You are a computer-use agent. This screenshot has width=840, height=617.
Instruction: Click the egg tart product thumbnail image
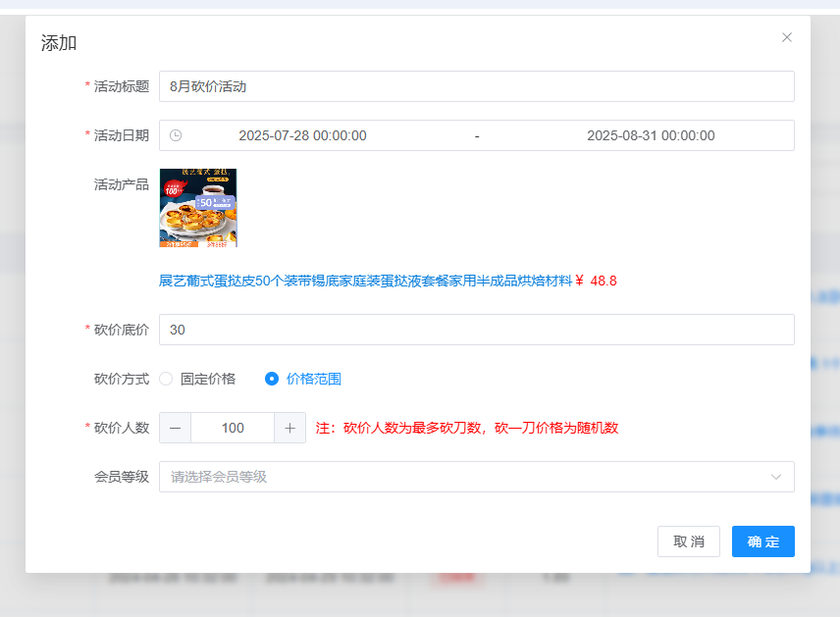tap(198, 208)
